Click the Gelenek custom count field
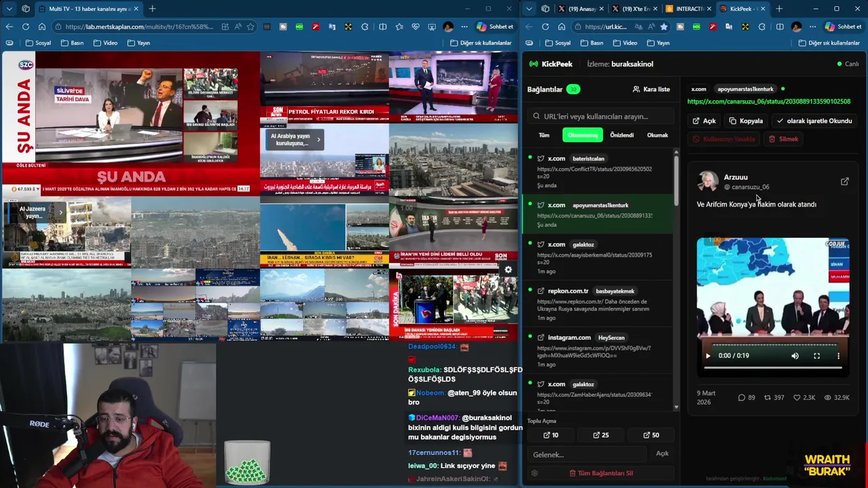 coord(587,454)
